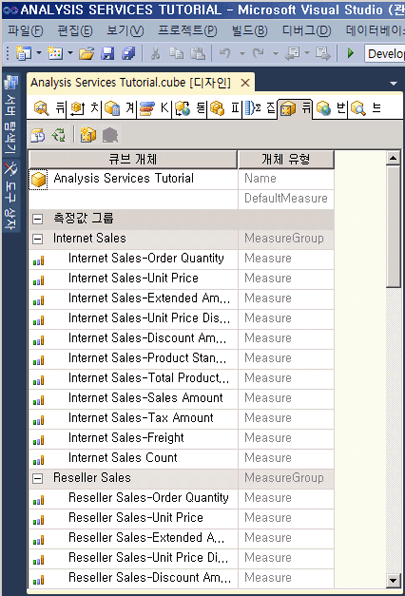Select the Analysis Services Tutorial cube row
Viewport: 405px width, 596px height.
pyautogui.click(x=133, y=179)
